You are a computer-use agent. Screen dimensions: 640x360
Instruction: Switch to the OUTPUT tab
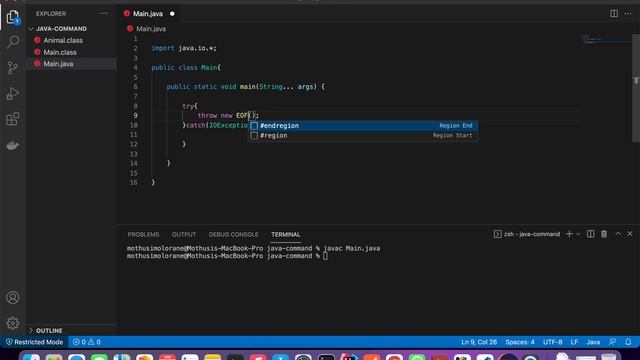tap(184, 234)
